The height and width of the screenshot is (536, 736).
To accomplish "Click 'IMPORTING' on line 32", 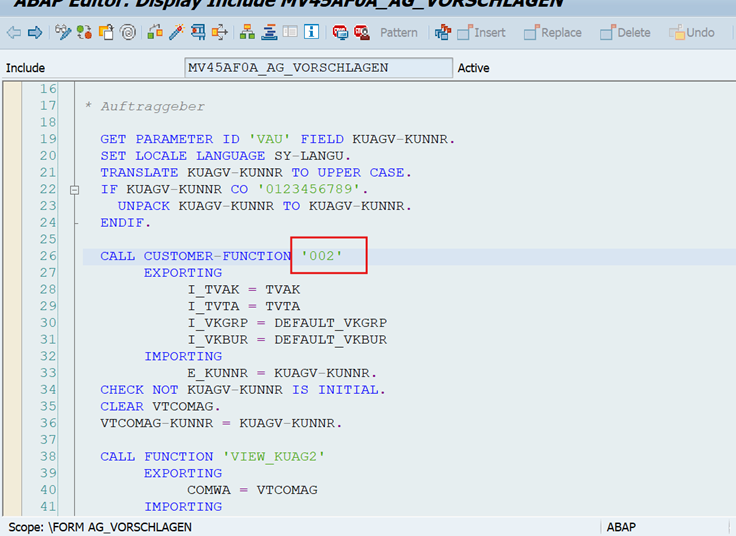I will pyautogui.click(x=183, y=356).
